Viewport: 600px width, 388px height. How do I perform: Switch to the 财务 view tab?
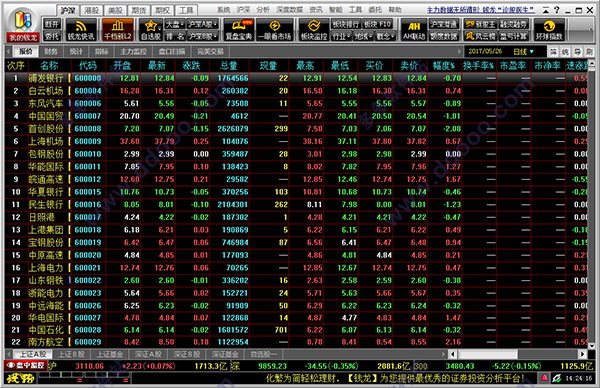[x=51, y=51]
